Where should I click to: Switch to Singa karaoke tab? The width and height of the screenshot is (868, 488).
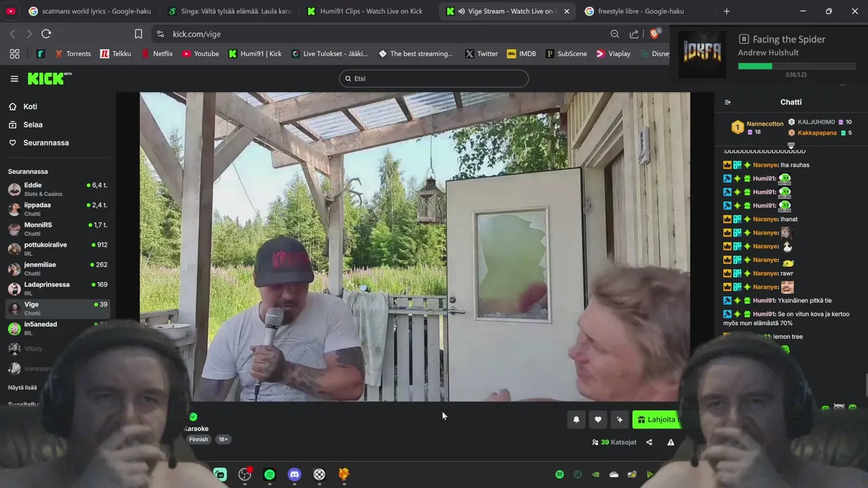coord(229,11)
